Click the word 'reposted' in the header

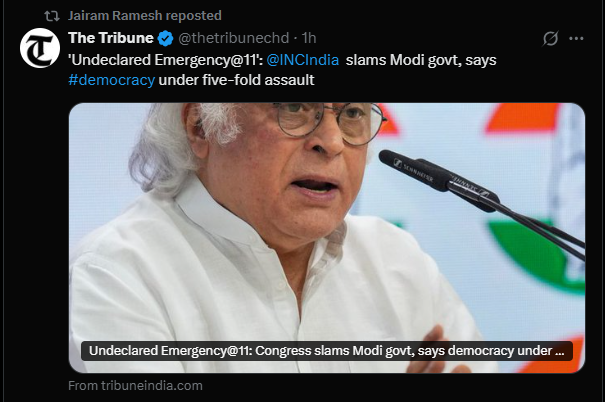(192, 16)
